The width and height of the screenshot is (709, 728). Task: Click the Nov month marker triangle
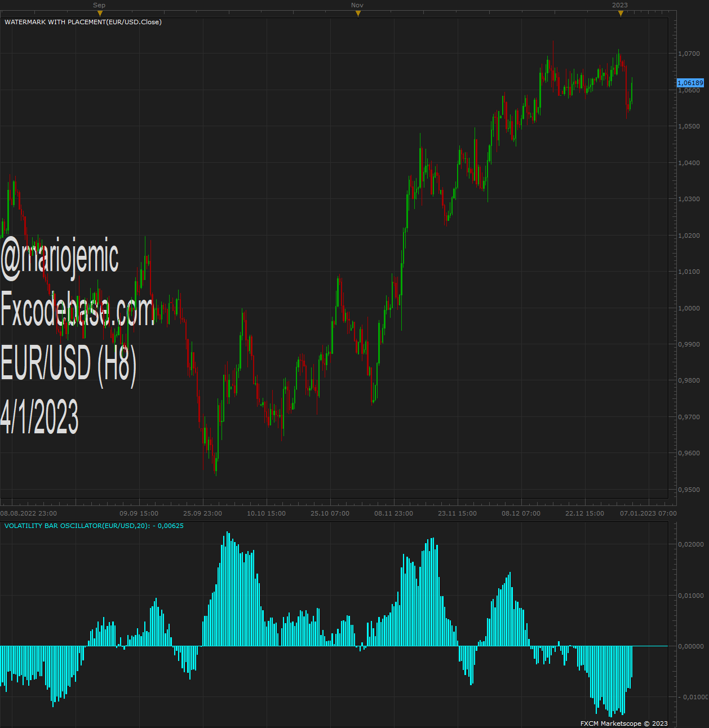pyautogui.click(x=358, y=14)
